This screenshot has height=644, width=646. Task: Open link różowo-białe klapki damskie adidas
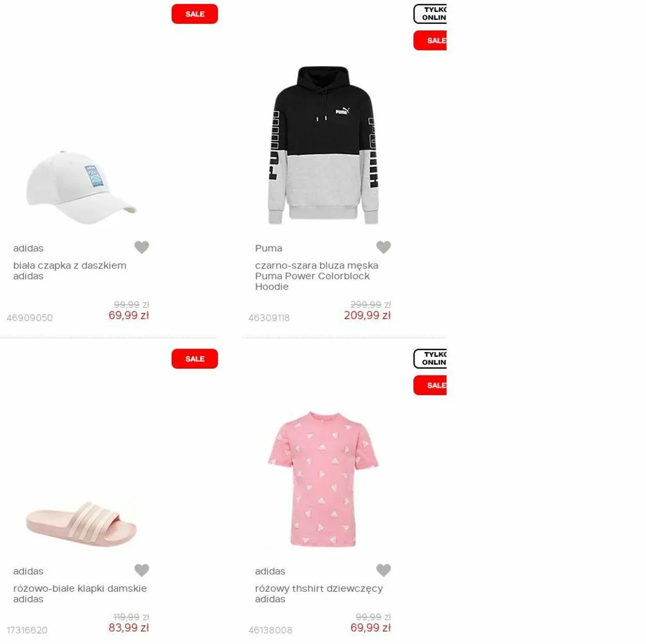pos(80,594)
